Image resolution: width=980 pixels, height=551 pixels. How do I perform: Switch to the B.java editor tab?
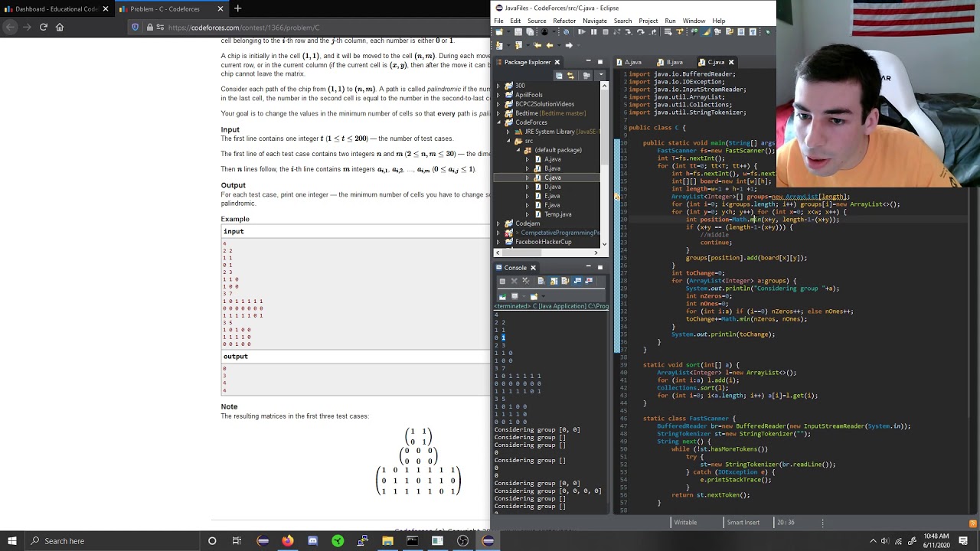coord(671,62)
